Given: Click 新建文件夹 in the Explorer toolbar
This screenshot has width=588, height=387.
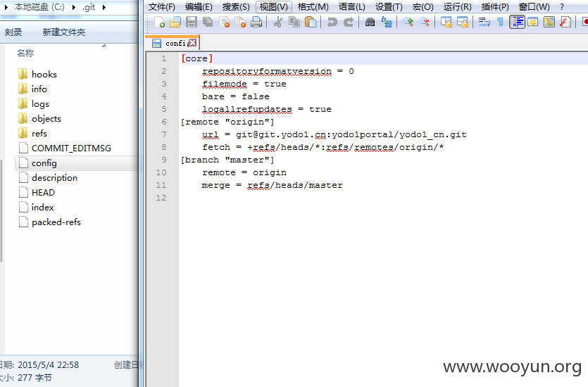Looking at the screenshot, I should [64, 32].
